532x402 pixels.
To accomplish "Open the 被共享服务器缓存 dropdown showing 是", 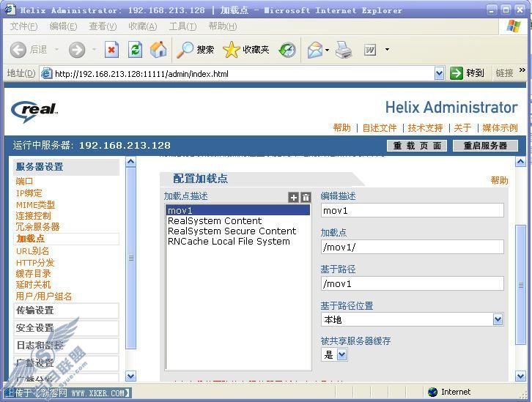I will click(341, 355).
